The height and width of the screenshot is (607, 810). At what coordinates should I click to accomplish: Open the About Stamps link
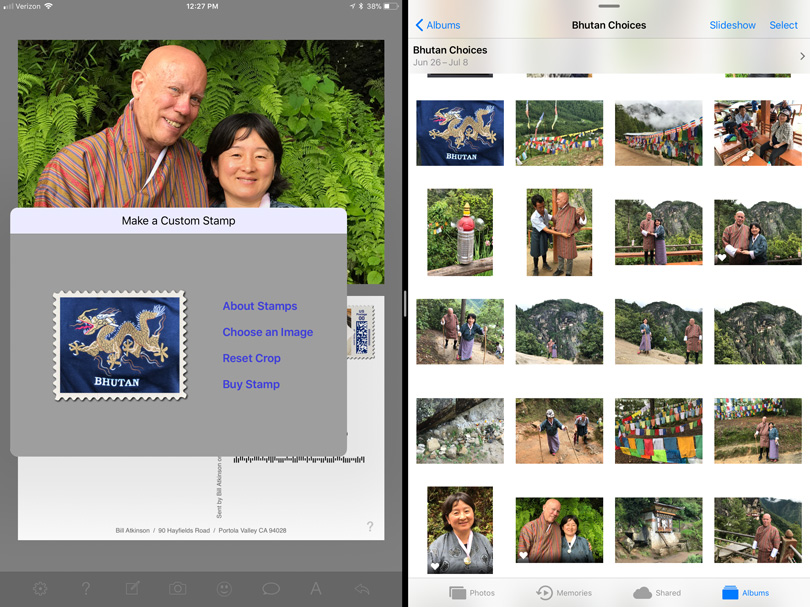(260, 306)
